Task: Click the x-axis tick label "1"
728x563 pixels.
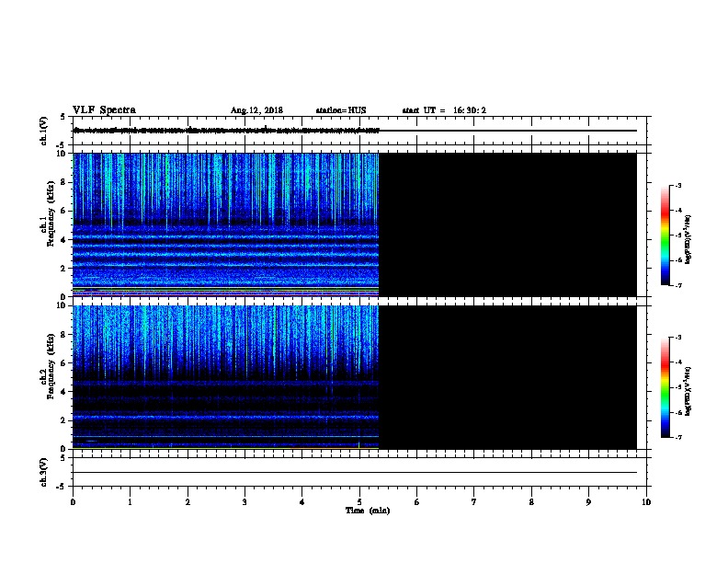Action: (131, 502)
